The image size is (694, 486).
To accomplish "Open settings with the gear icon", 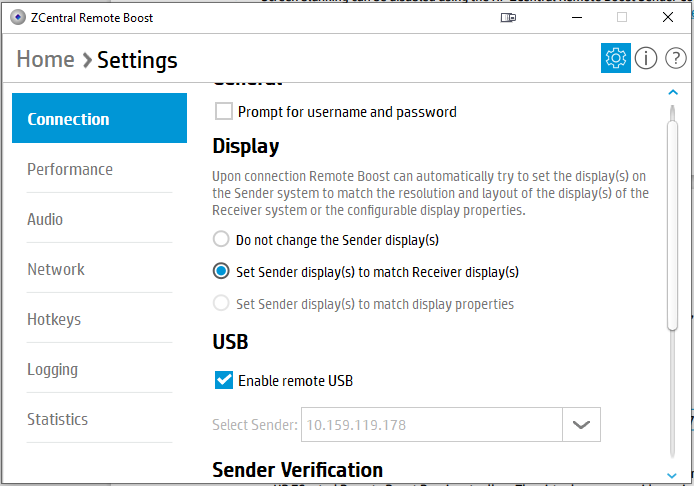I will [615, 58].
